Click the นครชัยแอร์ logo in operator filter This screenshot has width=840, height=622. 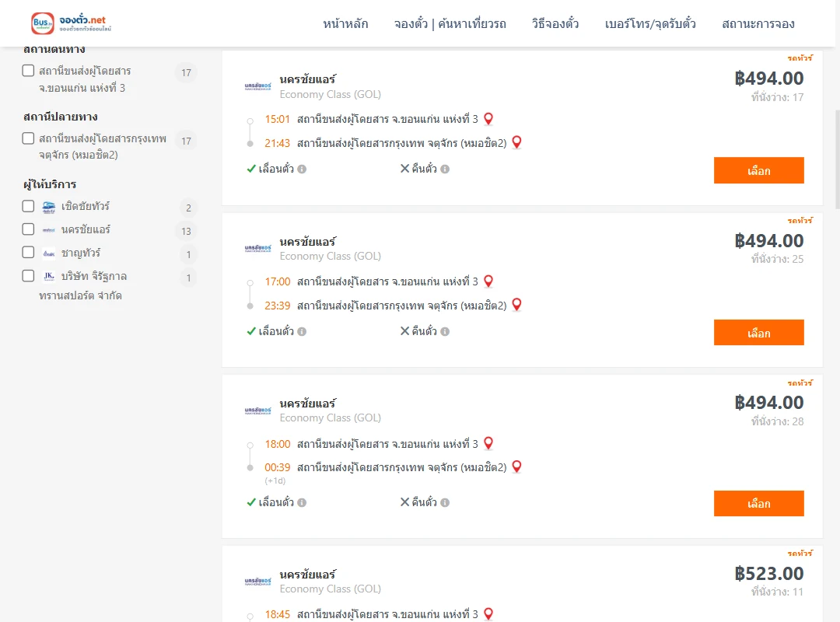pos(49,230)
